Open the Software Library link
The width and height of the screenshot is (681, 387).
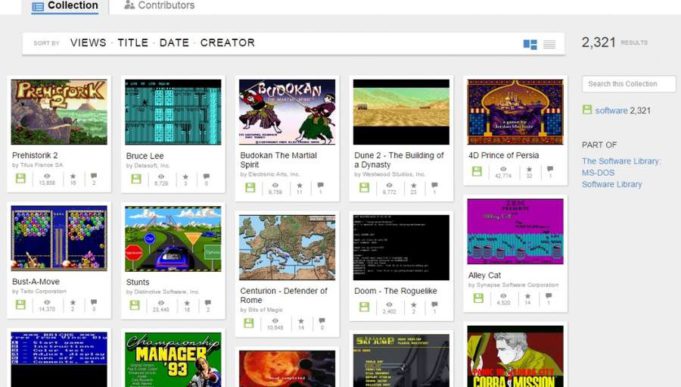(x=612, y=184)
